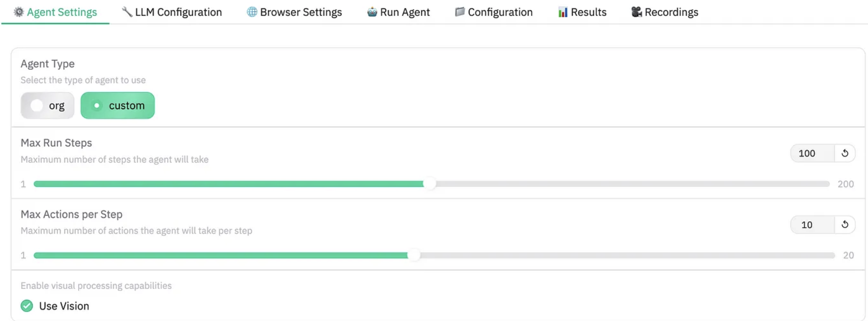This screenshot has width=868, height=321.
Task: Reset Max Actions per Step value
Action: (x=845, y=224)
